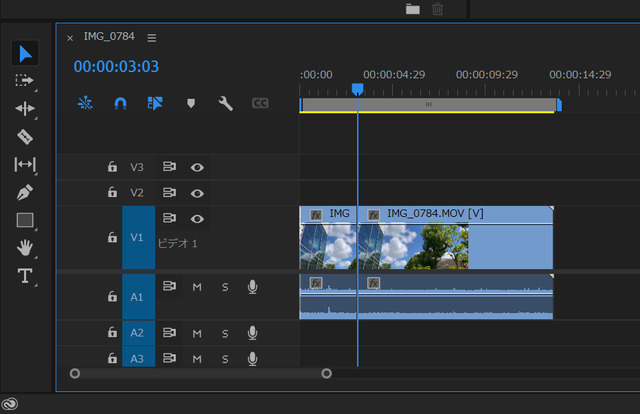Toggle lock on track V1
The height and width of the screenshot is (414, 640).
[112, 237]
